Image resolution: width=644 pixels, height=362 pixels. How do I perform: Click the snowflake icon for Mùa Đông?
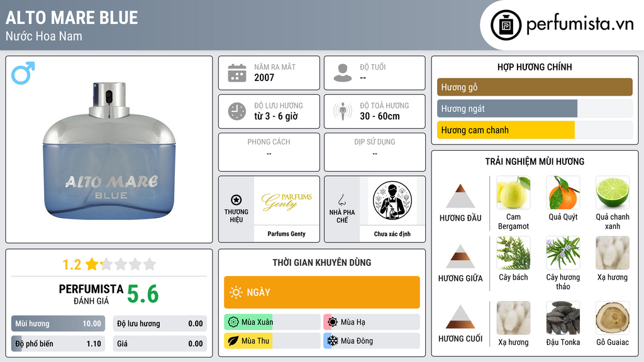coord(332,341)
